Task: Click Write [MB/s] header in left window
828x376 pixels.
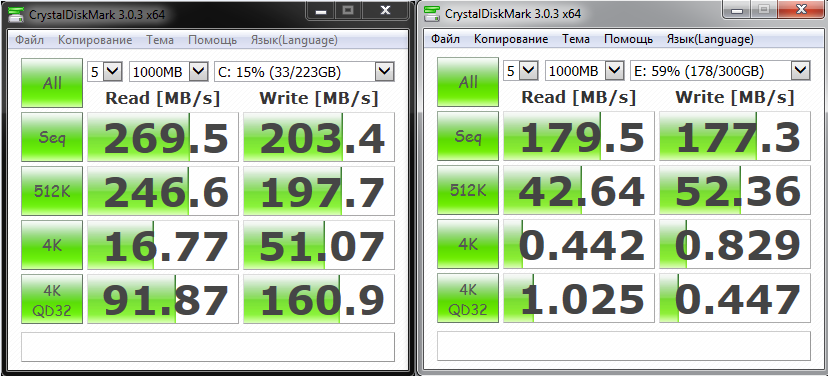Action: 318,98
